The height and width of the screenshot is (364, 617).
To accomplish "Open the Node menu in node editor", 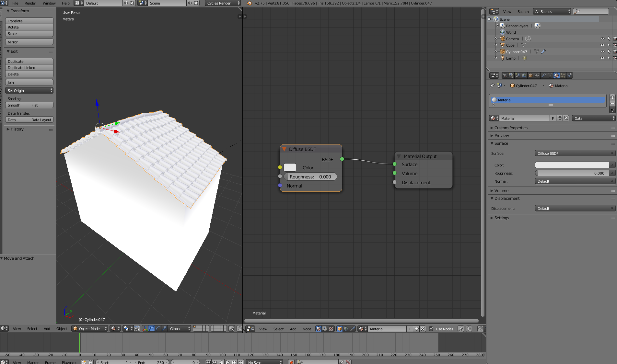I will coord(307,329).
